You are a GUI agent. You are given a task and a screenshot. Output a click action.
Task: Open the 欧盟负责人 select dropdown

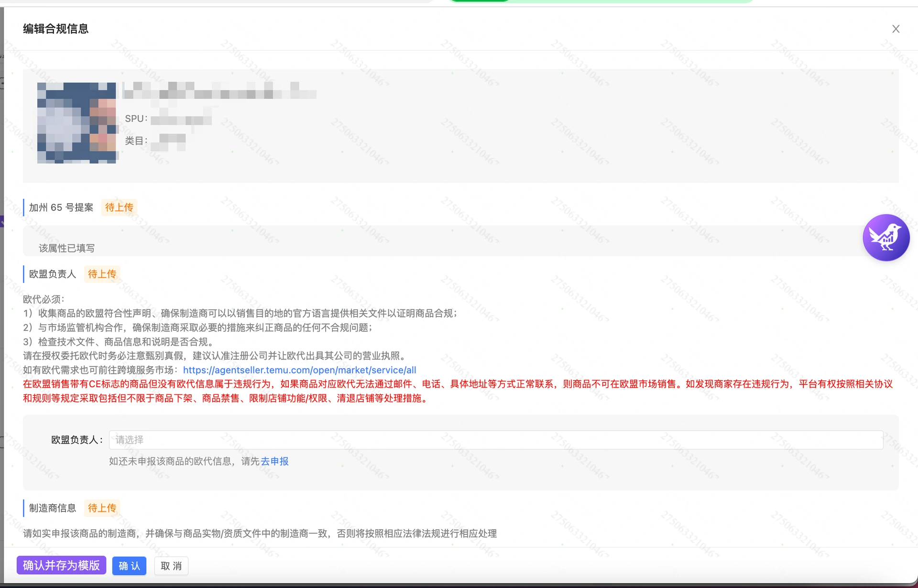(496, 440)
